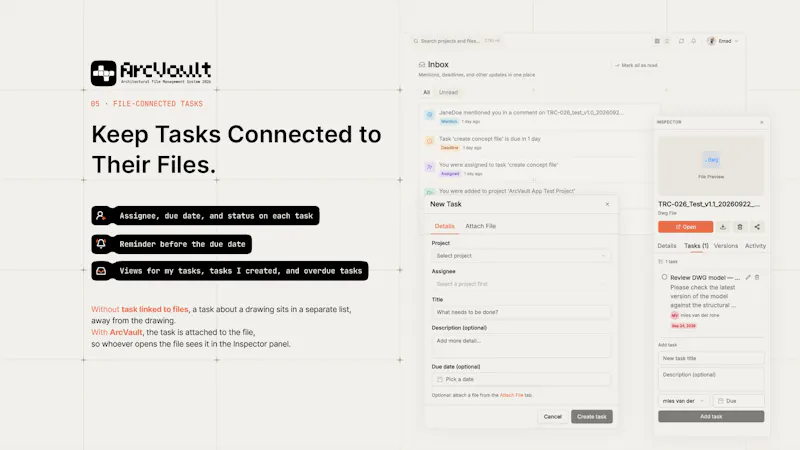
Task: Select the Details tab in New Task
Action: point(444,226)
